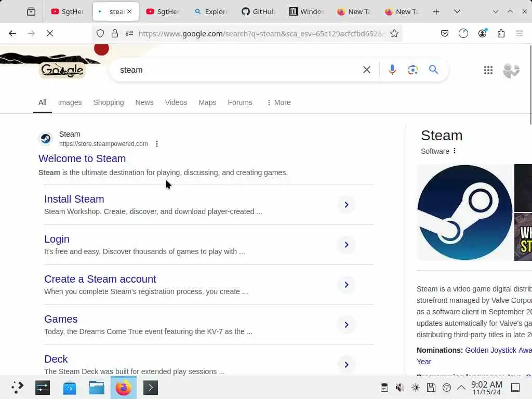This screenshot has width=532, height=399.
Task: Open tracking protection shield in address bar
Action: 100,33
